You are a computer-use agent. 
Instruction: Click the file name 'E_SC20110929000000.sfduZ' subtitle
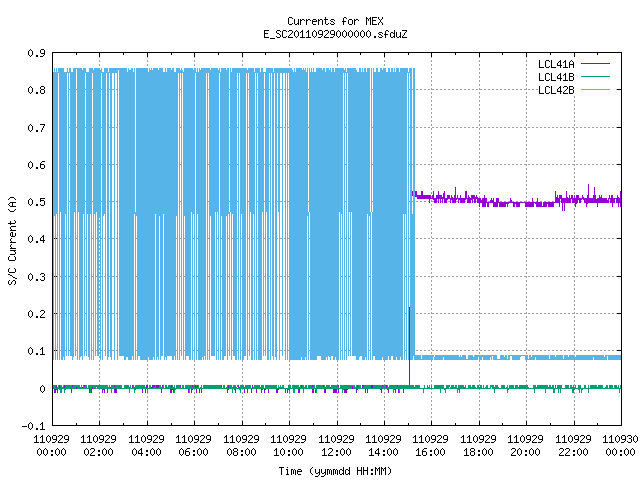(335, 34)
